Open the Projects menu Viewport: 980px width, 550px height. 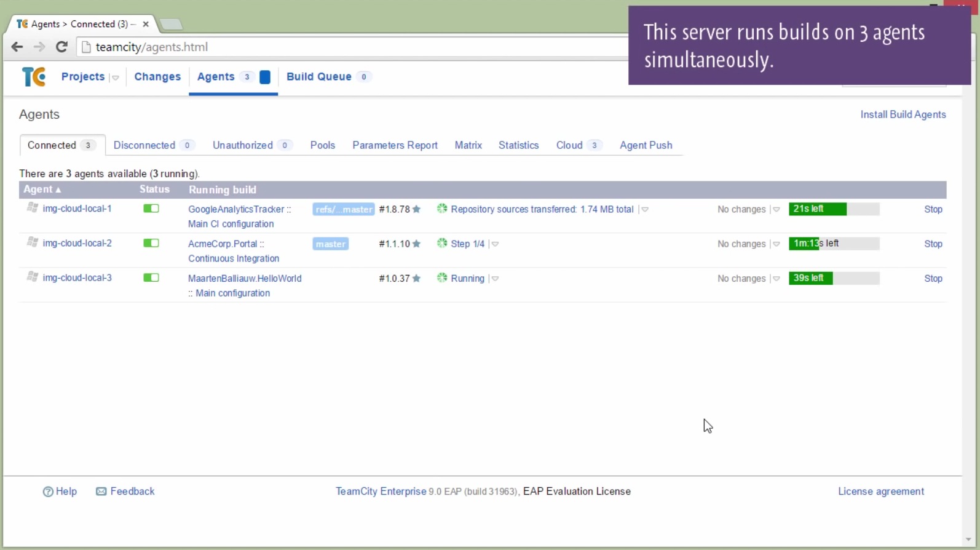83,76
